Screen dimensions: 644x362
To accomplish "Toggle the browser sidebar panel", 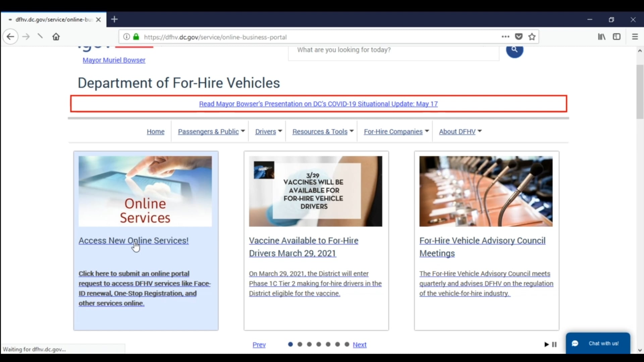I will click(617, 37).
